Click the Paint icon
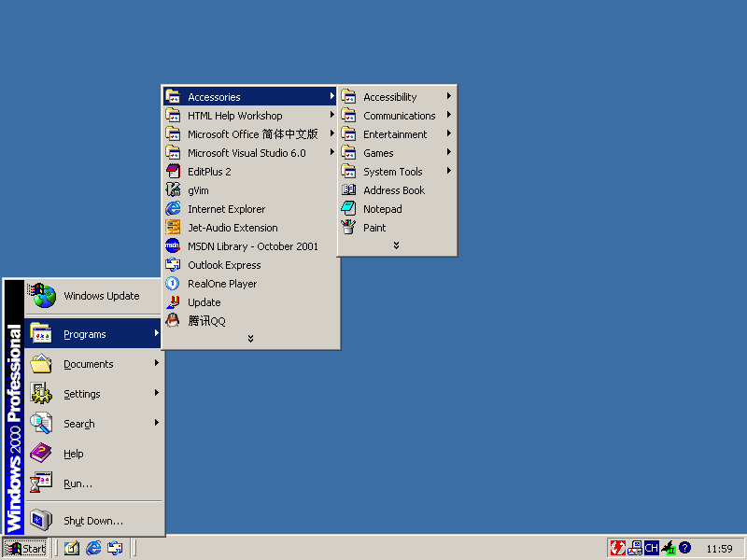The height and width of the screenshot is (560, 747). point(348,227)
